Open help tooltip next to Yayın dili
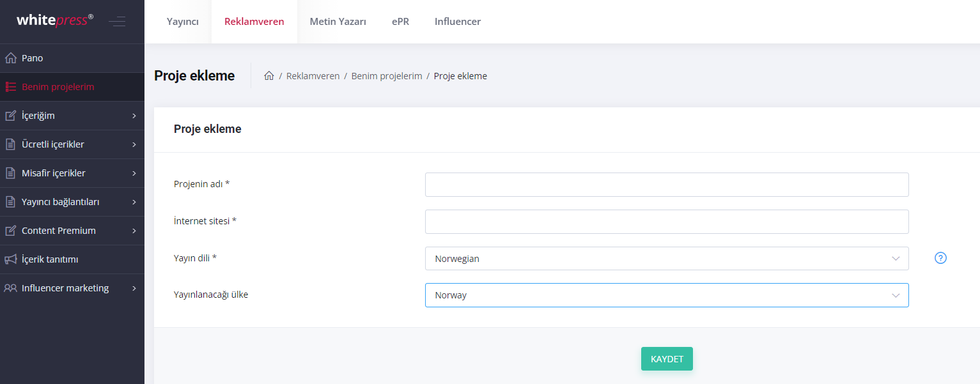Image resolution: width=980 pixels, height=384 pixels. (x=940, y=258)
